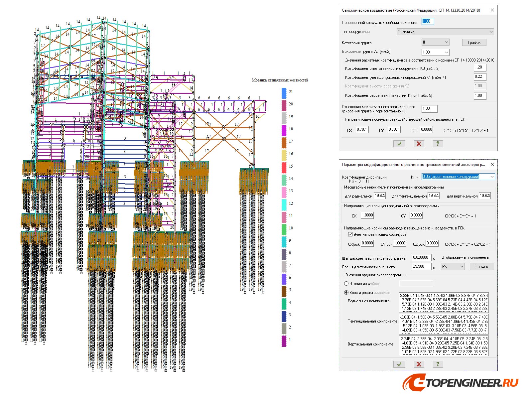Open help for accelerogram parameters dialog
532x399 pixels.
click(x=438, y=364)
